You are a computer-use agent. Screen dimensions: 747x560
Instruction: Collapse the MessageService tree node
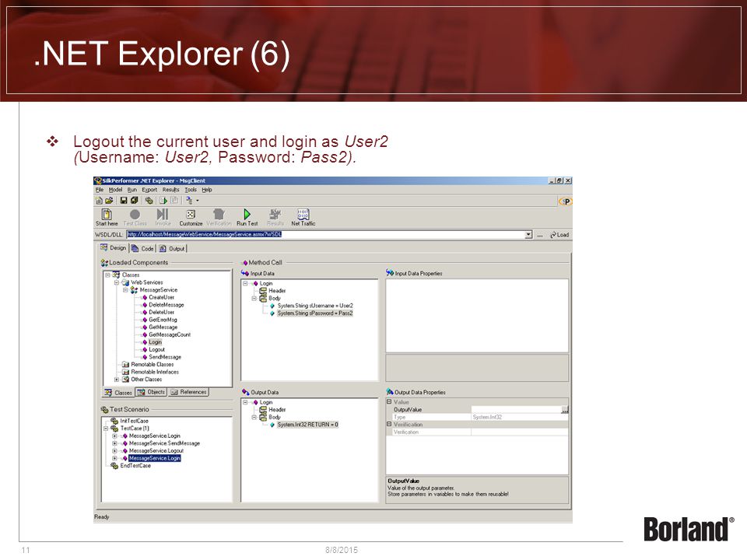coord(125,290)
